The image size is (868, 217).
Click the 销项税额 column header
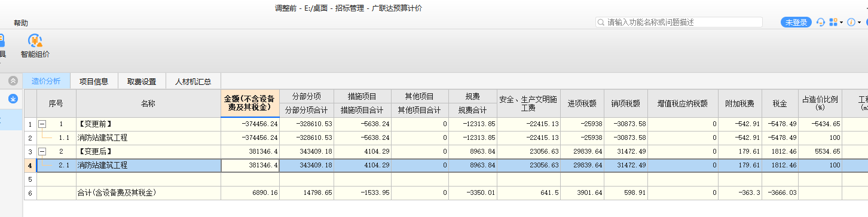[x=626, y=103]
